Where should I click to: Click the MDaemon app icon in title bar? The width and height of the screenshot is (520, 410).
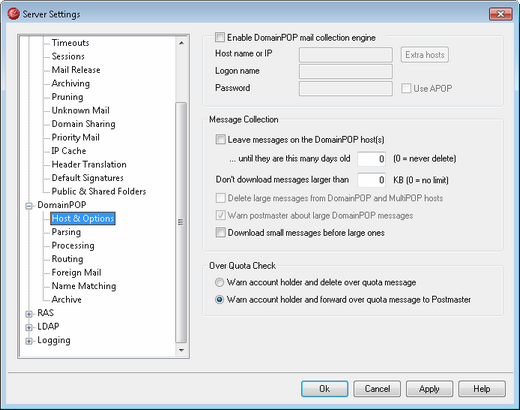[14, 14]
